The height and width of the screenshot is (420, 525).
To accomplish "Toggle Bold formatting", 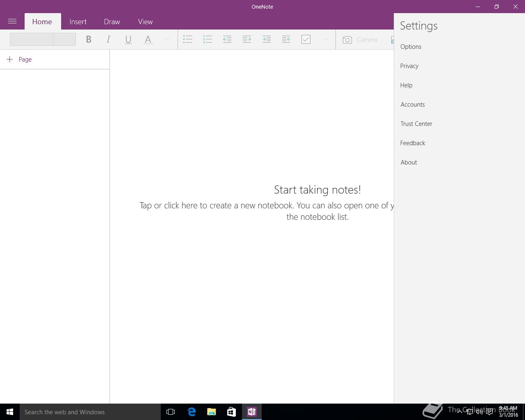I will point(89,39).
